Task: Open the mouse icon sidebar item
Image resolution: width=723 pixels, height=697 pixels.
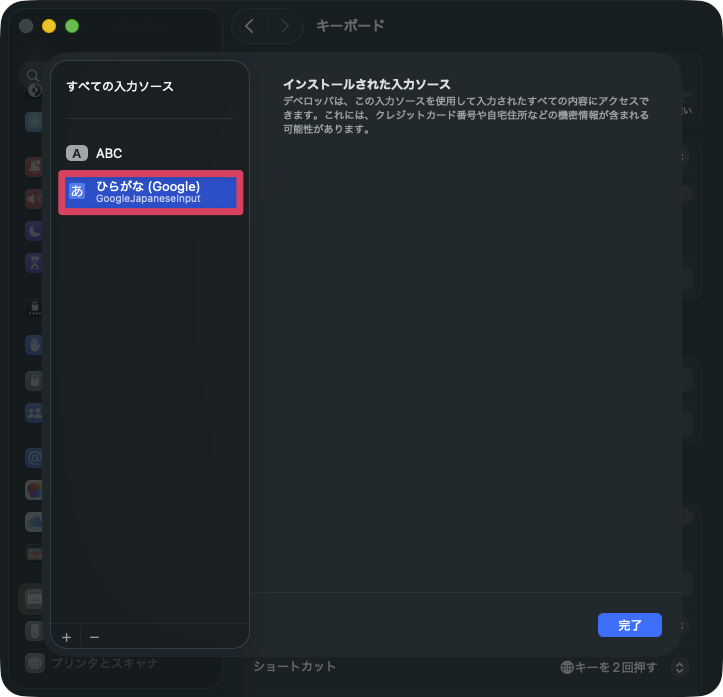Action: [34, 631]
